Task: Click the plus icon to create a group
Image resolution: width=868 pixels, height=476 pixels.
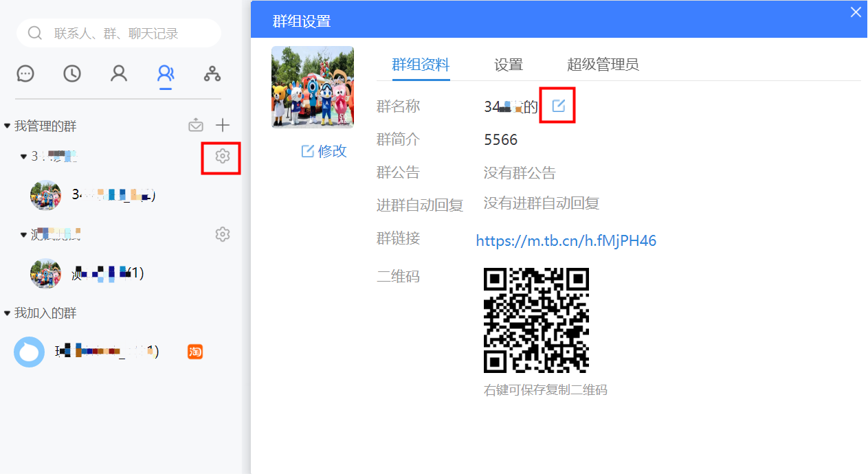Action: [223, 125]
